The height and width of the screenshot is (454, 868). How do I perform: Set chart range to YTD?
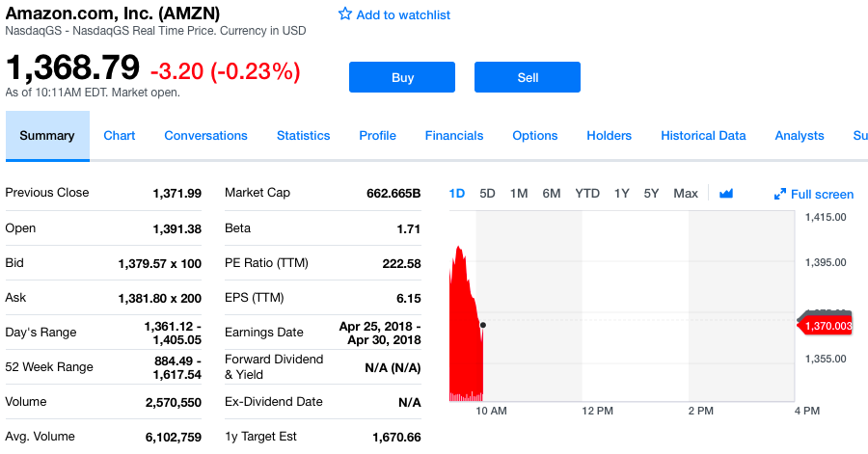tap(587, 194)
